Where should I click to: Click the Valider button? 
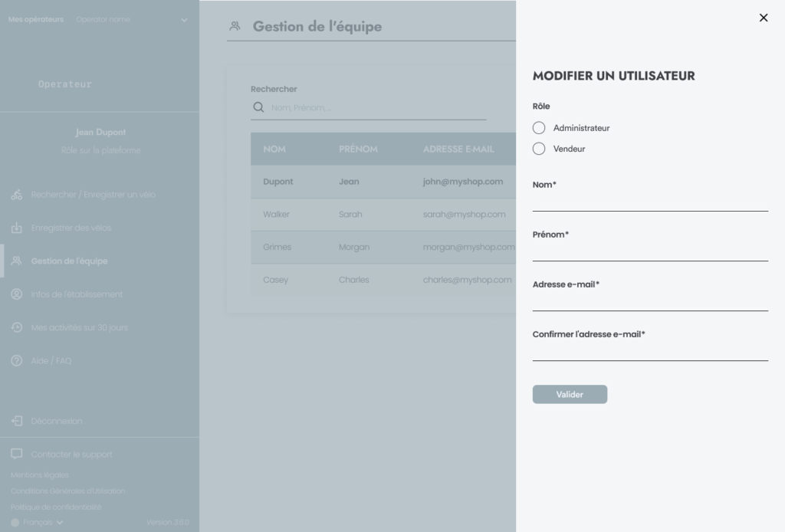[x=570, y=394]
